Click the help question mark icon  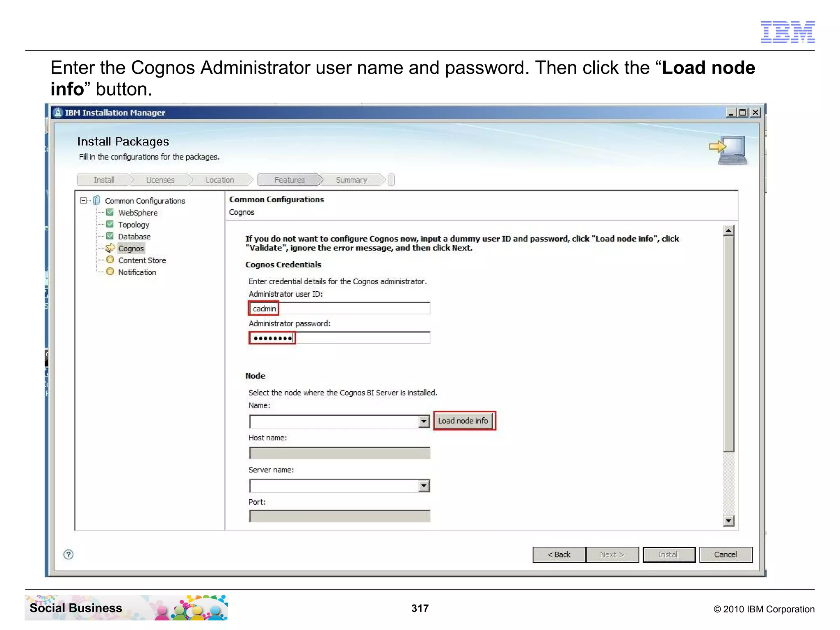click(68, 555)
